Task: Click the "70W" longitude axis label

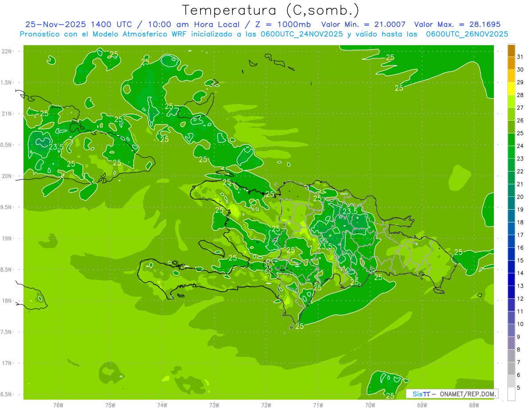Action: [370, 405]
